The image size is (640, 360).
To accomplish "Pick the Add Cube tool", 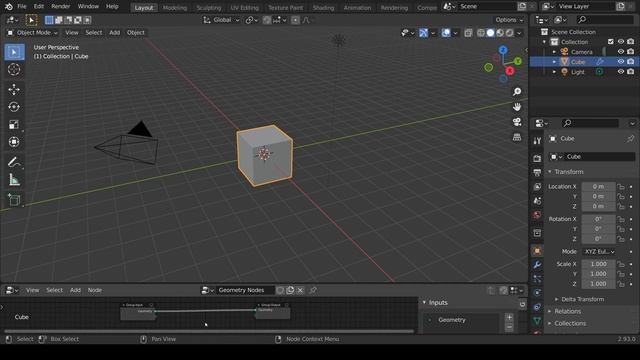I will (14, 200).
